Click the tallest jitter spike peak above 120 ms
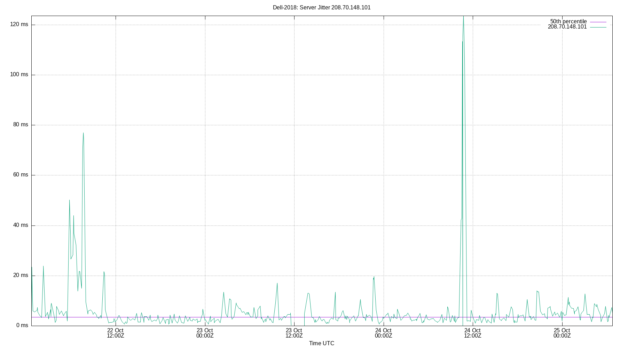 (x=463, y=16)
